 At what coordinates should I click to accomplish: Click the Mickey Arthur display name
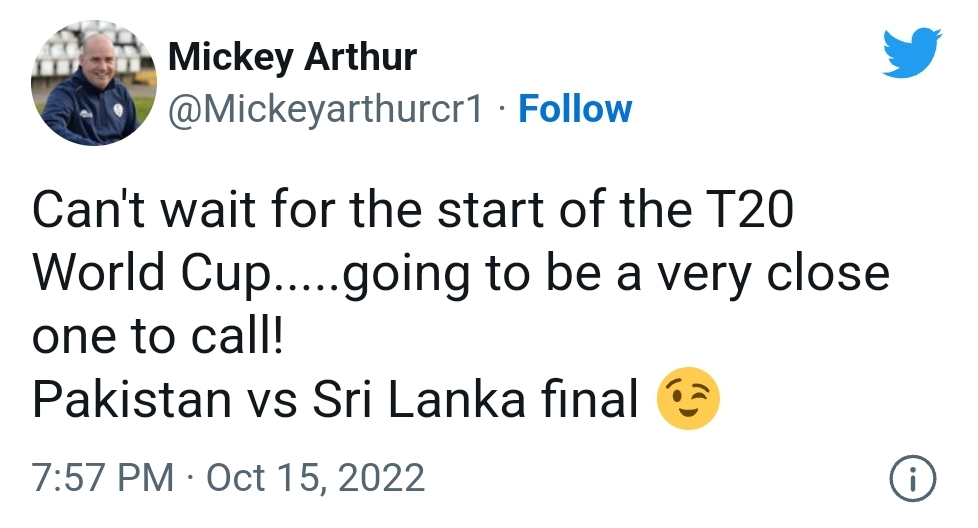[x=292, y=58]
